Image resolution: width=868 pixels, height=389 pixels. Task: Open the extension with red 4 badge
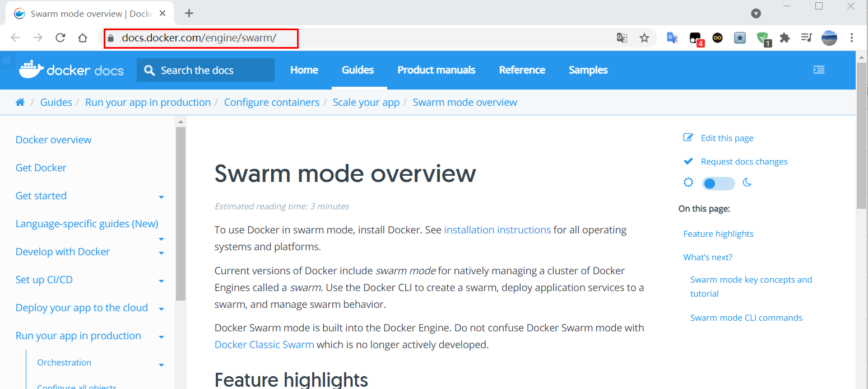696,39
